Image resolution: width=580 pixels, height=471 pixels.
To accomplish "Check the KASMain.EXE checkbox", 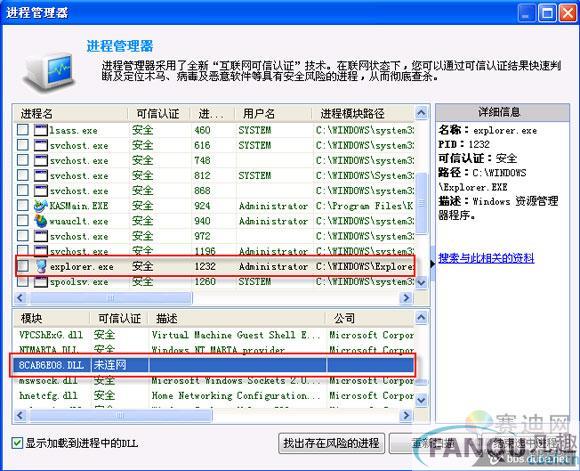I will 23,205.
